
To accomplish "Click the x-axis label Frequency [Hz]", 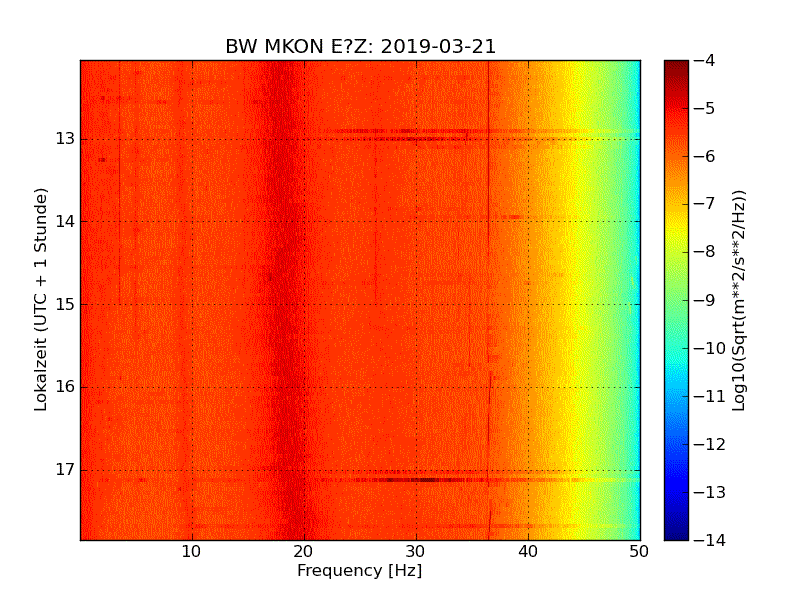I will tap(360, 570).
